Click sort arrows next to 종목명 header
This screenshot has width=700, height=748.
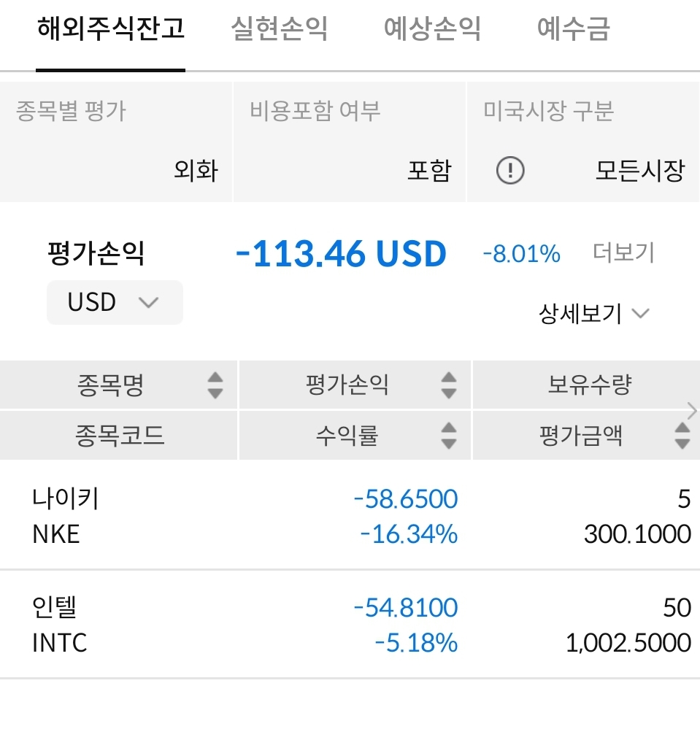[215, 385]
